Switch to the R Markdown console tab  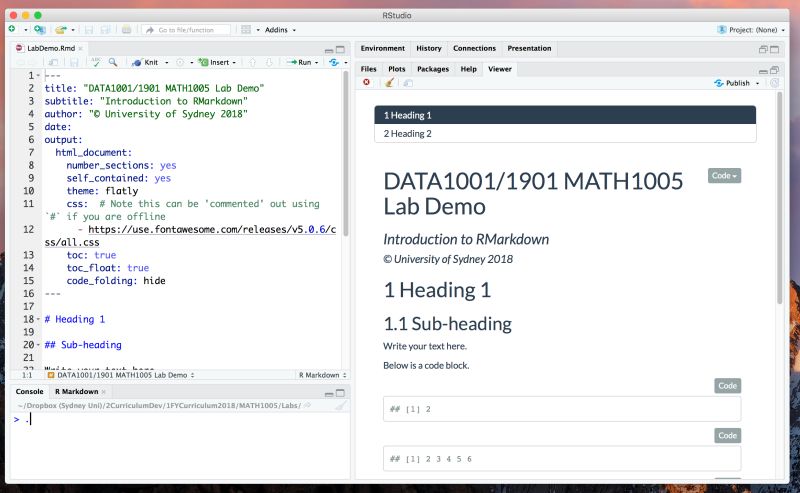click(x=77, y=391)
